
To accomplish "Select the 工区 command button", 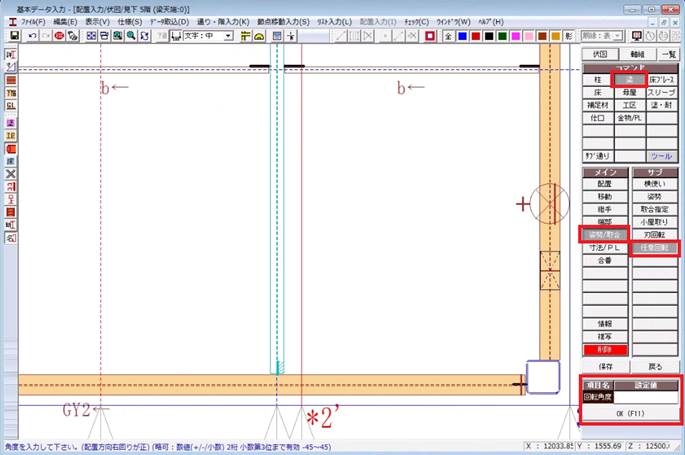I will click(630, 105).
